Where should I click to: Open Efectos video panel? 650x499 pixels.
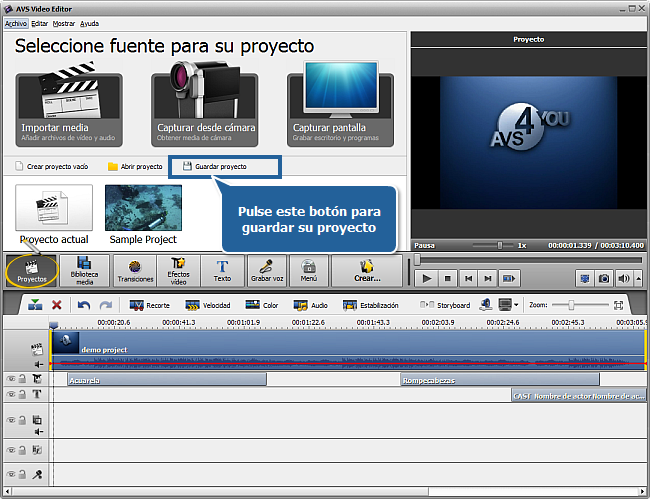pos(178,271)
